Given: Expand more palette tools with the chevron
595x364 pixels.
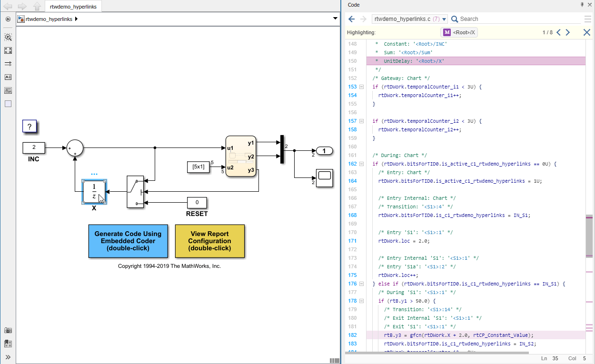Looking at the screenshot, I should click(8, 356).
